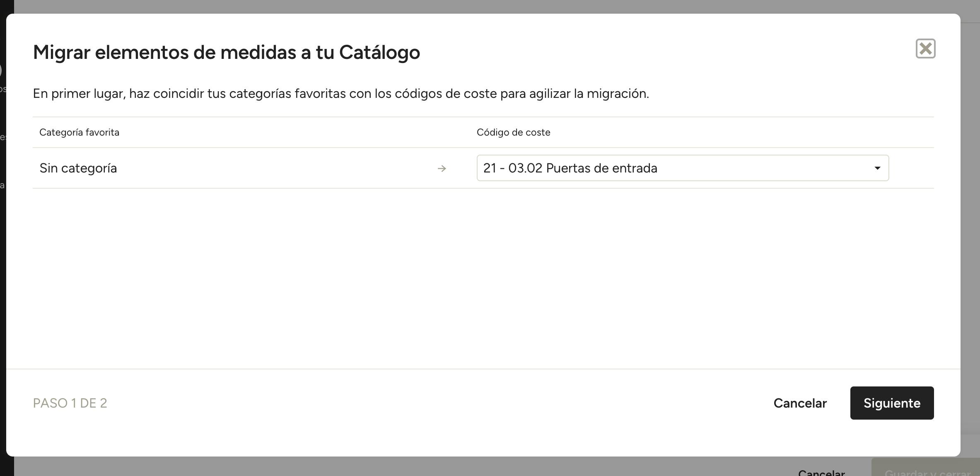Screen dimensions: 980x476
Task: Click the arrow icon next to Sin categoría
Action: click(x=442, y=168)
